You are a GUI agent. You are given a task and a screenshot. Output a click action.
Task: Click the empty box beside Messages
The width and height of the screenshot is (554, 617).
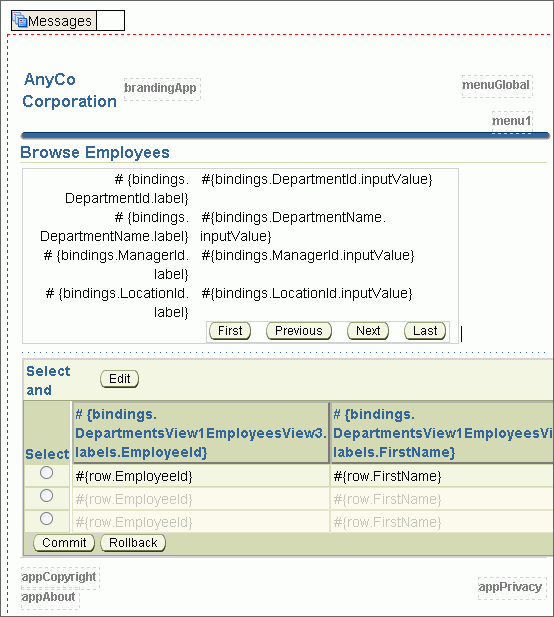coord(110,20)
